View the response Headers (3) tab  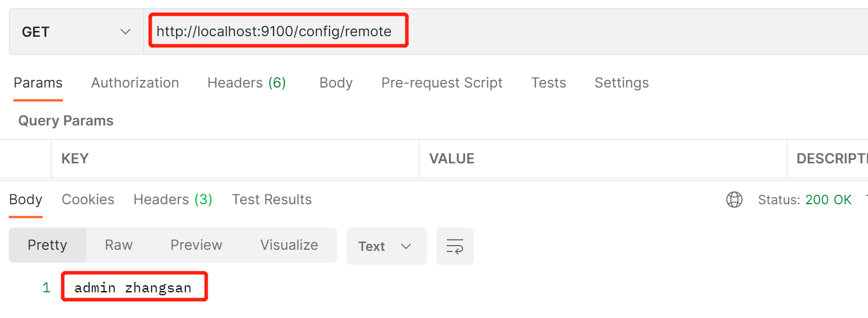(x=173, y=200)
